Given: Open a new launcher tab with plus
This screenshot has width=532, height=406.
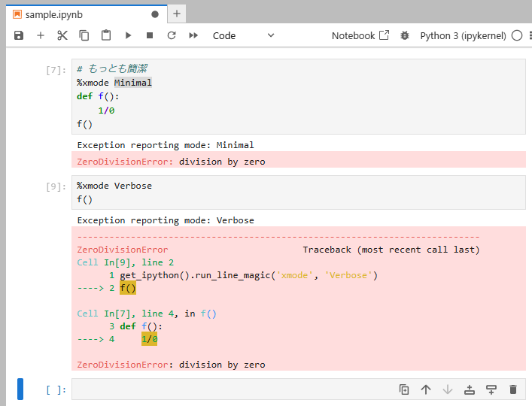Looking at the screenshot, I should pyautogui.click(x=177, y=14).
